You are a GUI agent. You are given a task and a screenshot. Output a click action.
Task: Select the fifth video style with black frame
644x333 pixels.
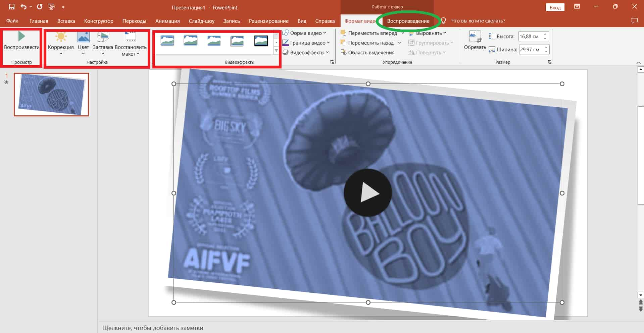coord(261,41)
